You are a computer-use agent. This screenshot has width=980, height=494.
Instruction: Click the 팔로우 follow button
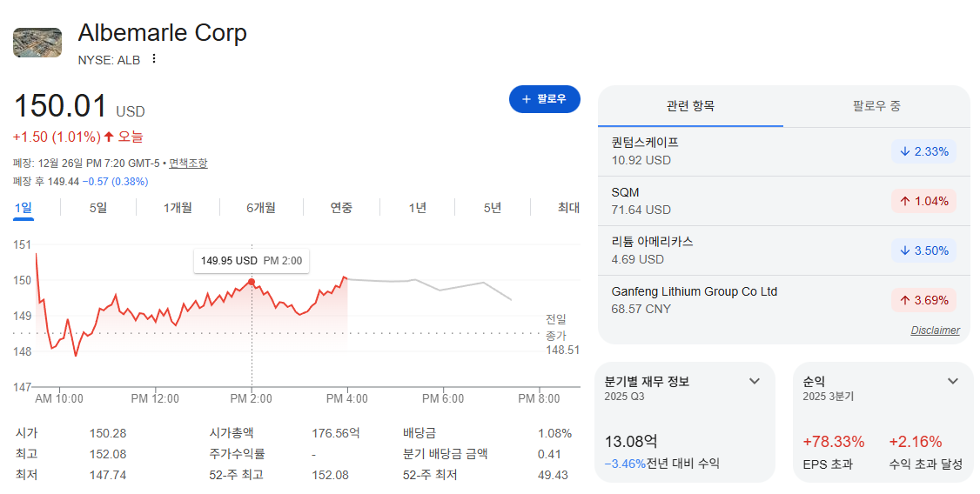[x=544, y=99]
